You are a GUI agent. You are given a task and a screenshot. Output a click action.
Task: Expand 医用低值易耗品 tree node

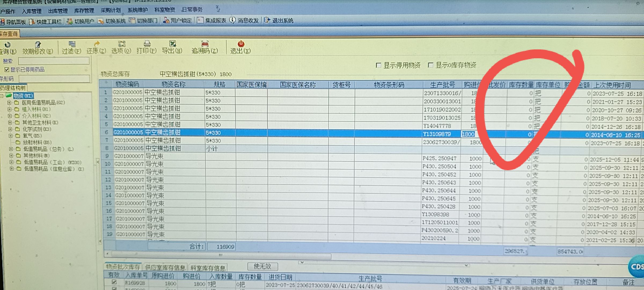[x=9, y=103]
